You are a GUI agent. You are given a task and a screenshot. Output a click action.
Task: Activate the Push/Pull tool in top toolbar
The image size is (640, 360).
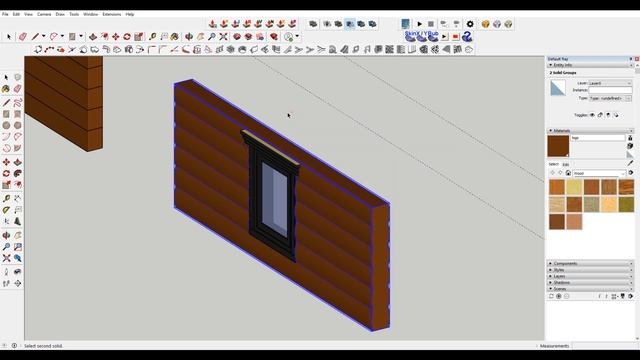(93, 37)
